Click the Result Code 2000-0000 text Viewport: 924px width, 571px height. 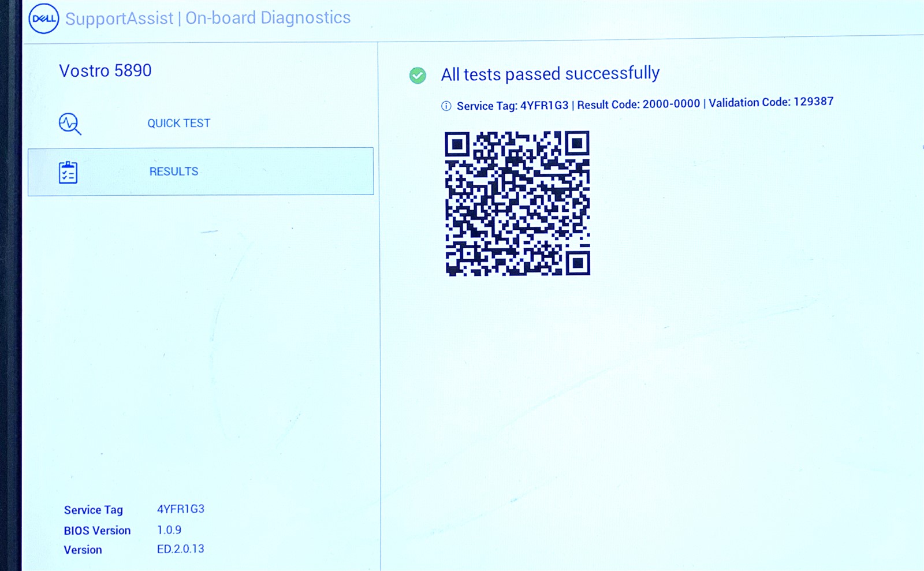point(638,104)
